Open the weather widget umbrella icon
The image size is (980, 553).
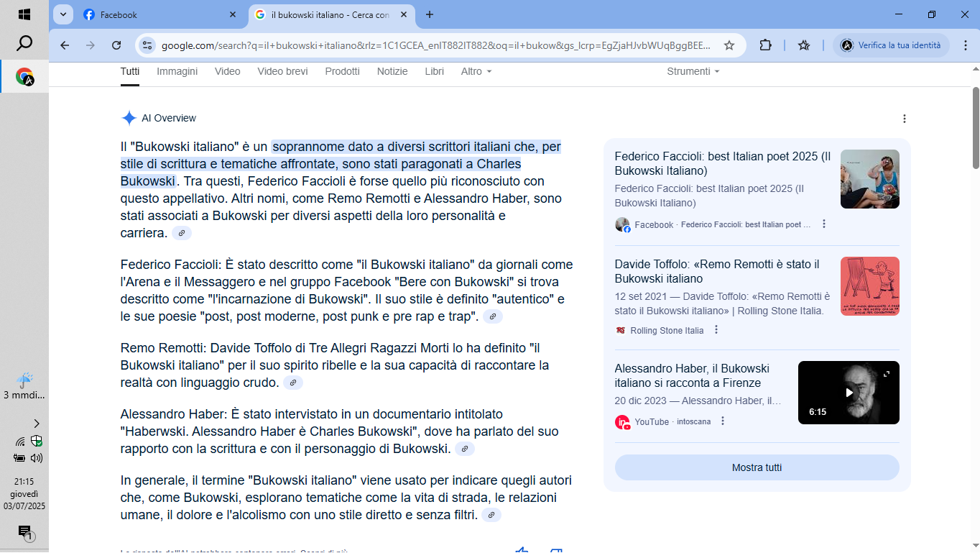[x=24, y=380]
